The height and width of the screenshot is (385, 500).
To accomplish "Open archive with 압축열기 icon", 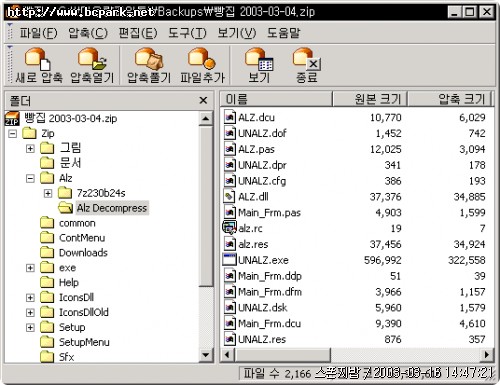I will [92, 59].
